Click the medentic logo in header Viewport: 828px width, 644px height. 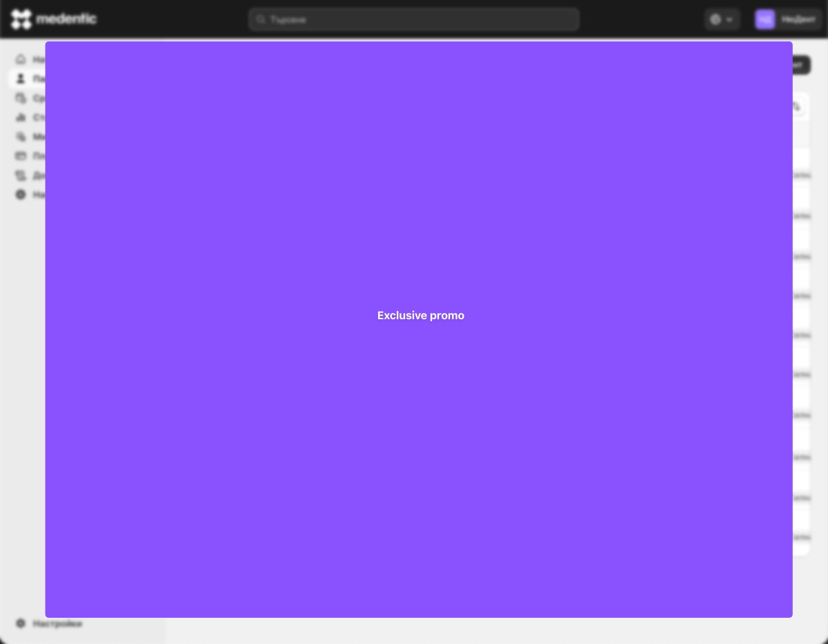click(54, 19)
